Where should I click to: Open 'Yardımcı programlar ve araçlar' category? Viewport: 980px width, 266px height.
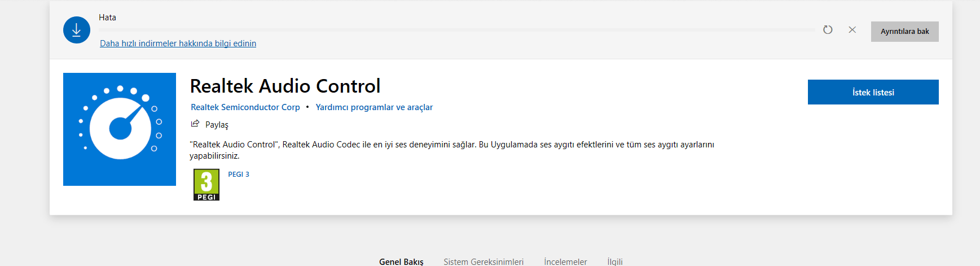pyautogui.click(x=374, y=107)
